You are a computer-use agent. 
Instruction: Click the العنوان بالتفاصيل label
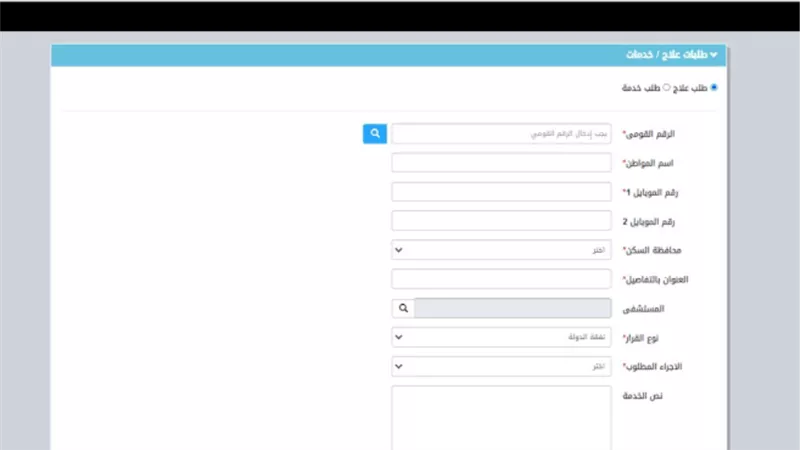(x=657, y=280)
